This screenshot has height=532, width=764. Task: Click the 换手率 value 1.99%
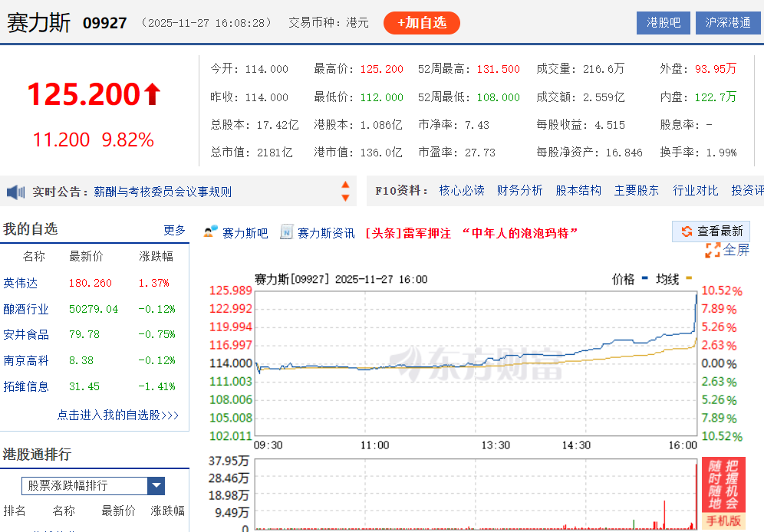[x=721, y=153]
